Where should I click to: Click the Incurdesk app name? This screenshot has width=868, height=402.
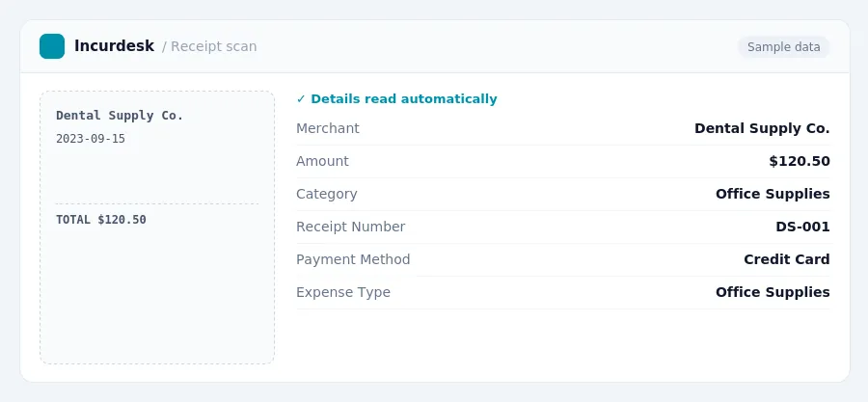pyautogui.click(x=114, y=46)
